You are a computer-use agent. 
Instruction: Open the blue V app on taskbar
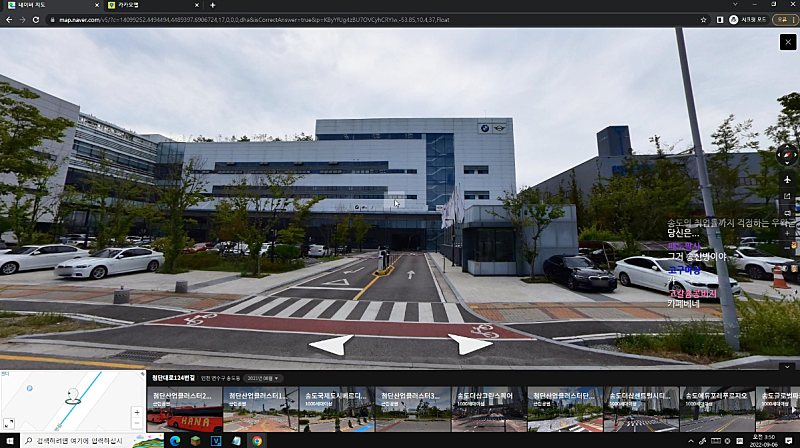216,440
